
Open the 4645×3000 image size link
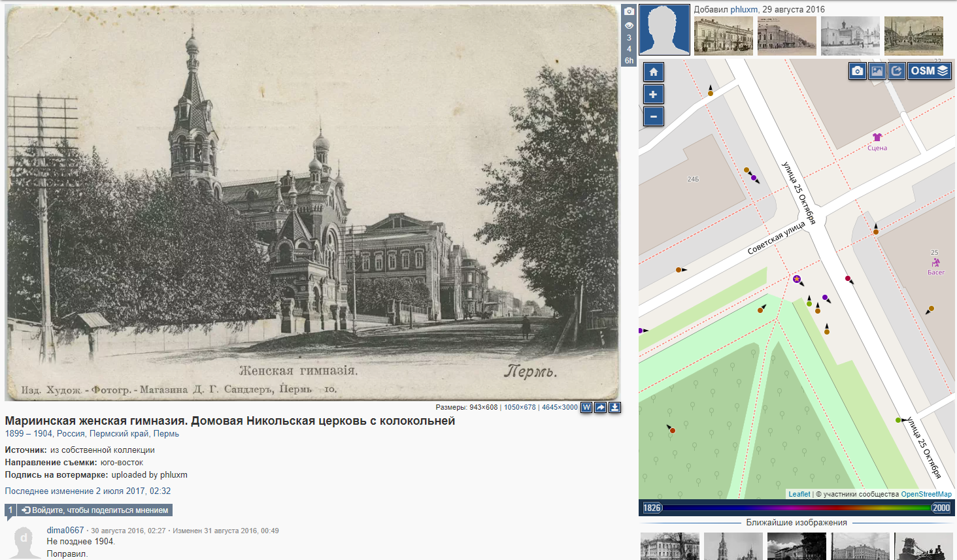(x=560, y=407)
